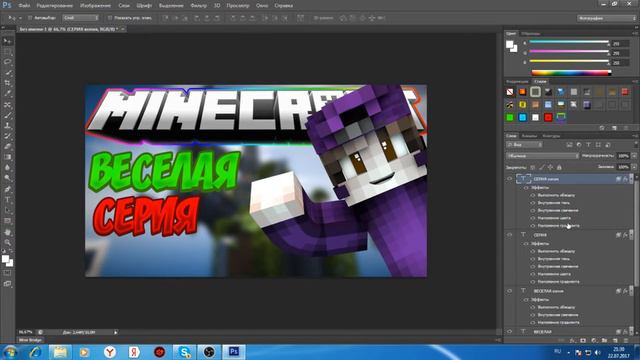The width and height of the screenshot is (640, 360).
Task: Hide the bottom ВЕСЕЛАЯ layer
Action: pos(509,331)
